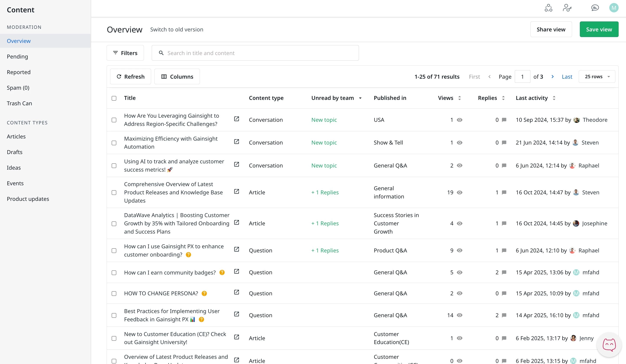626x364 pixels.
Task: Open 'Maximizing Efficiency with Gainsight Automation' in new tab
Action: [x=236, y=141]
